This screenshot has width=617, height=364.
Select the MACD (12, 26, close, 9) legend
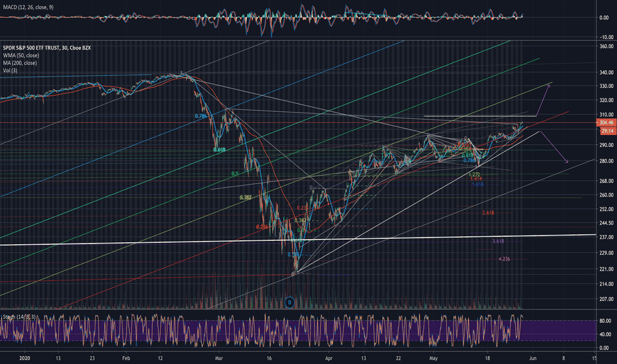click(28, 7)
